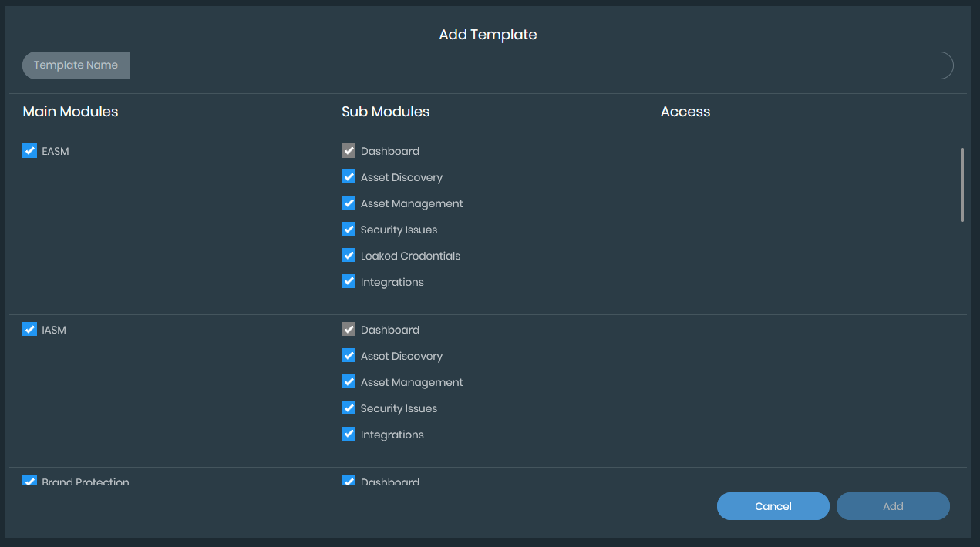Uncheck the EASM main module checkbox
This screenshot has height=547, width=980.
click(x=30, y=151)
